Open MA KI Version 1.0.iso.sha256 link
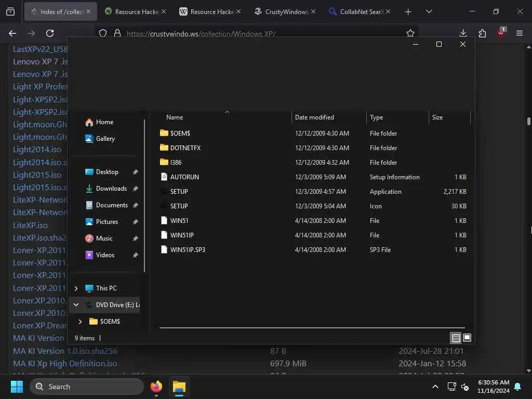Image resolution: width=532 pixels, height=399 pixels. pyautogui.click(x=65, y=351)
